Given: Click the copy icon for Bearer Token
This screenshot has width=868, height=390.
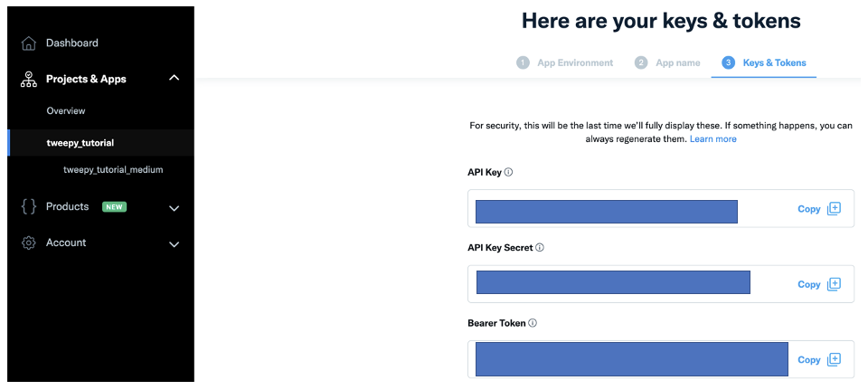Looking at the screenshot, I should pos(834,359).
